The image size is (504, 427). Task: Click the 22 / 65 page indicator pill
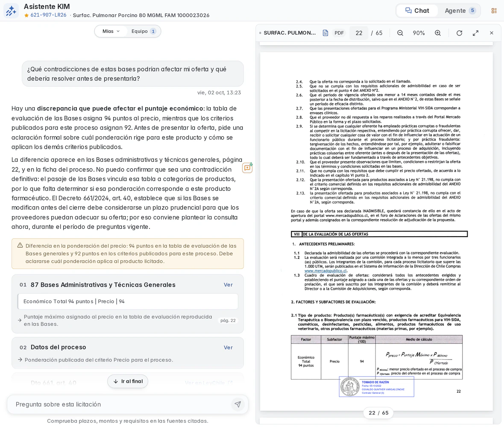tap(378, 413)
